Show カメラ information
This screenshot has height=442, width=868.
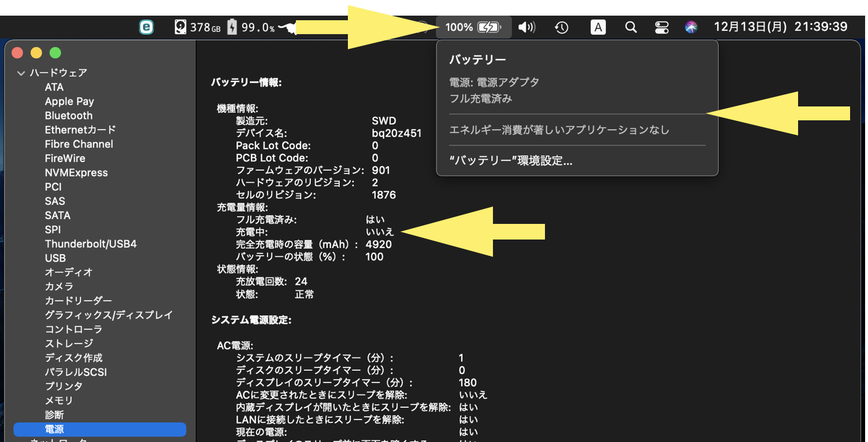(x=60, y=286)
